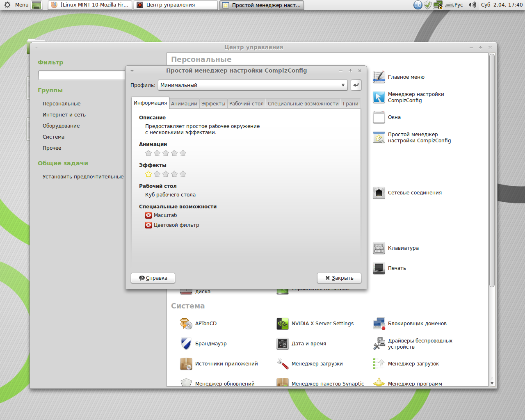
Task: Launch Менеджер настройки CompizConfig icon
Action: (x=379, y=97)
